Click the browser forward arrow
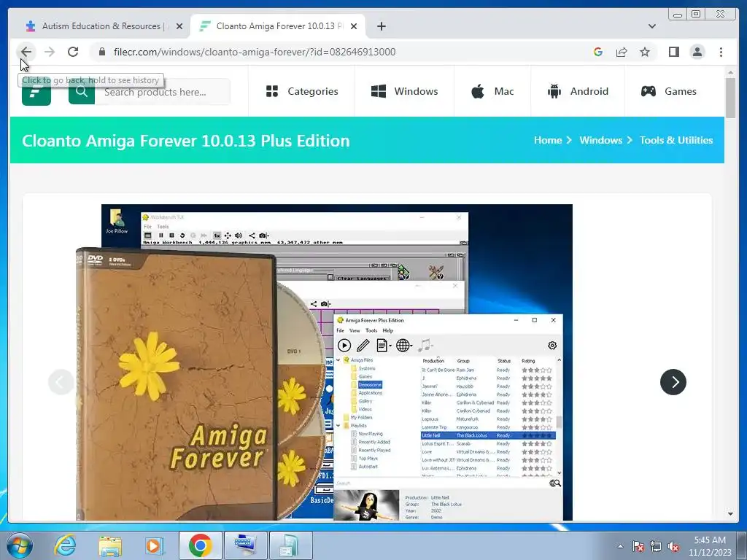The height and width of the screenshot is (560, 747). [50, 52]
